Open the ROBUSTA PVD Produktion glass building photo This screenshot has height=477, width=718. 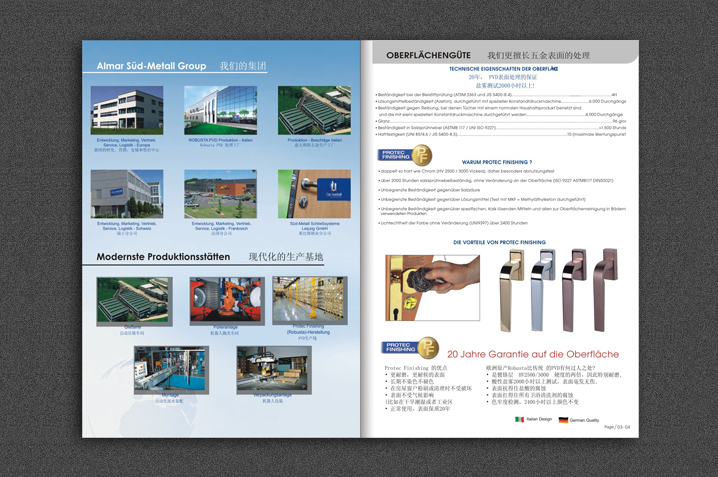tap(220, 110)
